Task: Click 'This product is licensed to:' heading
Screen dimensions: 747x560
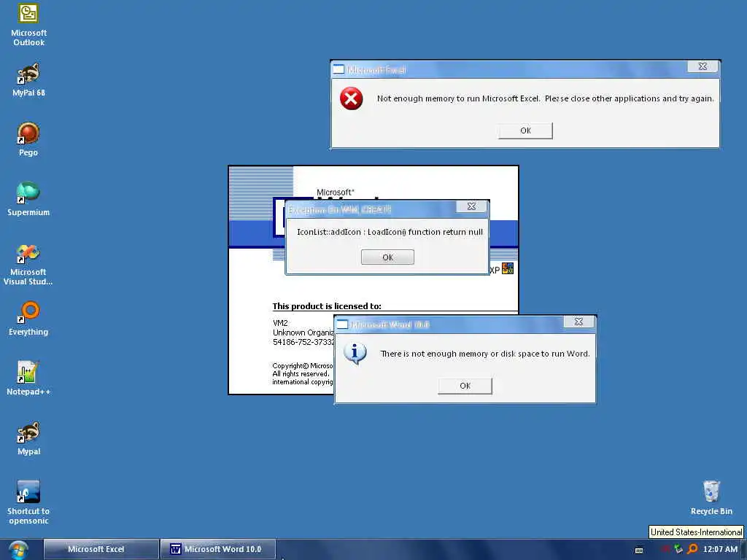Action: [327, 306]
